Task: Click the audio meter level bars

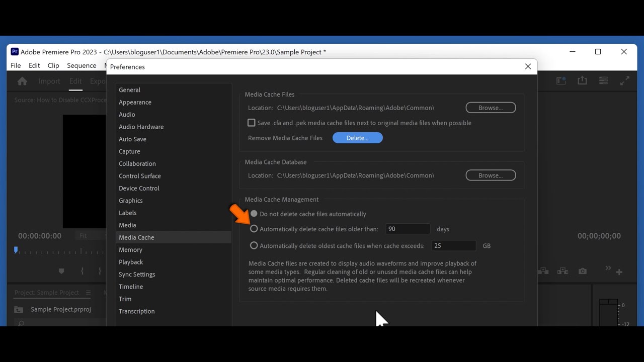Action: point(608,312)
